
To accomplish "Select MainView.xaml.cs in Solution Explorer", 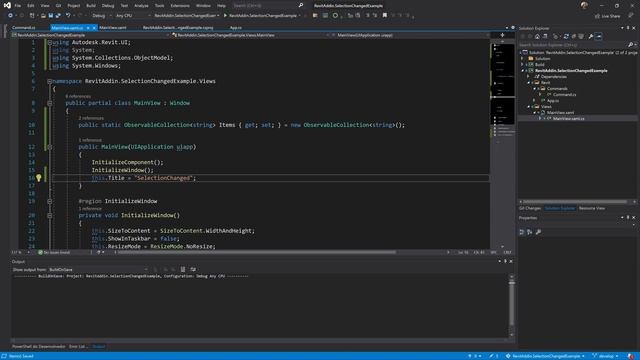I will [569, 118].
